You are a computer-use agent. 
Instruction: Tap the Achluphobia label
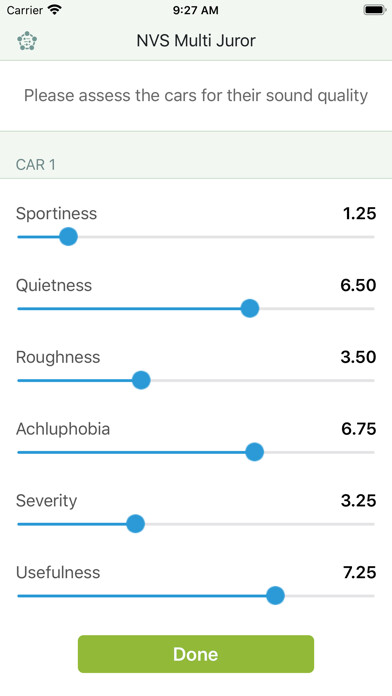(x=63, y=429)
